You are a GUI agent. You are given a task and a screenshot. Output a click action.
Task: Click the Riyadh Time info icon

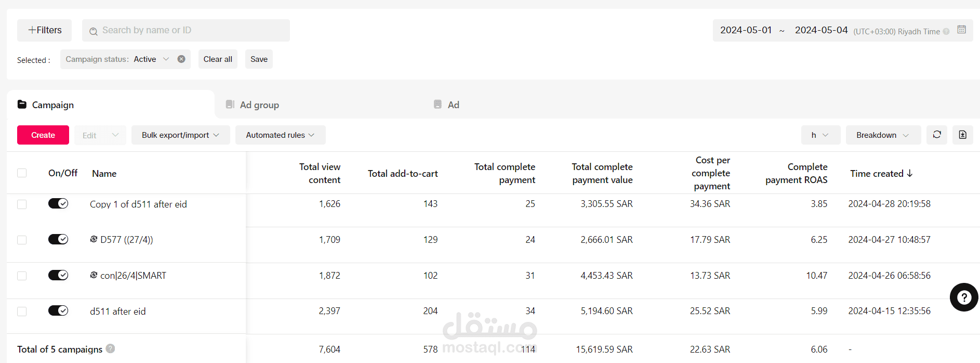click(x=946, y=32)
